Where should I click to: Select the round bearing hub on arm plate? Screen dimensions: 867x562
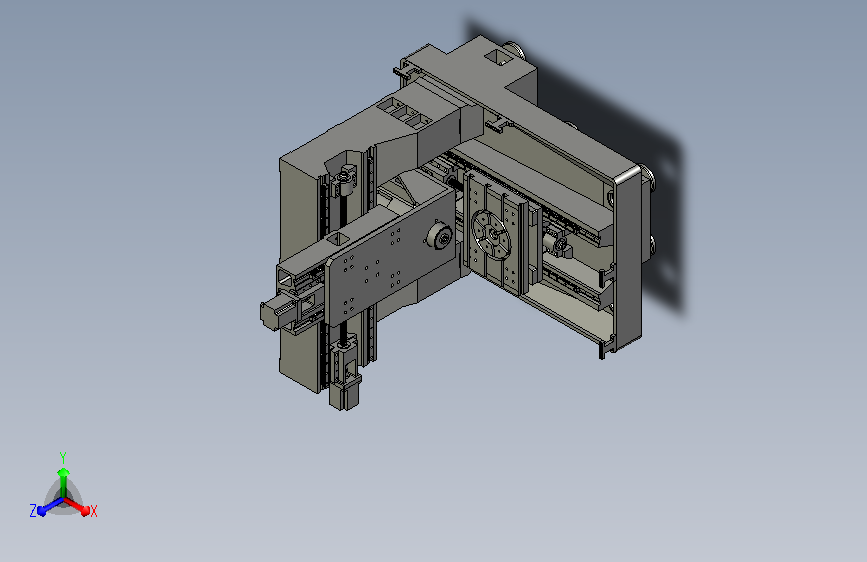point(439,235)
